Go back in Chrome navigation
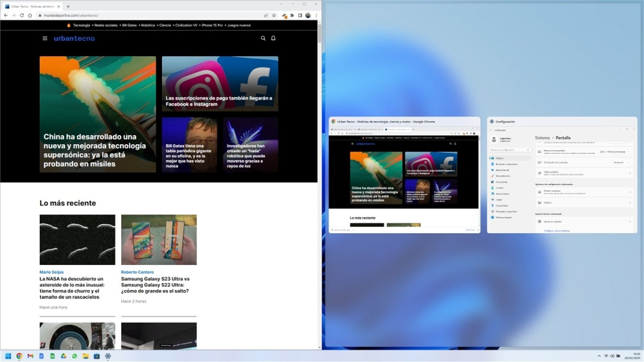The image size is (644, 362). click(5, 15)
